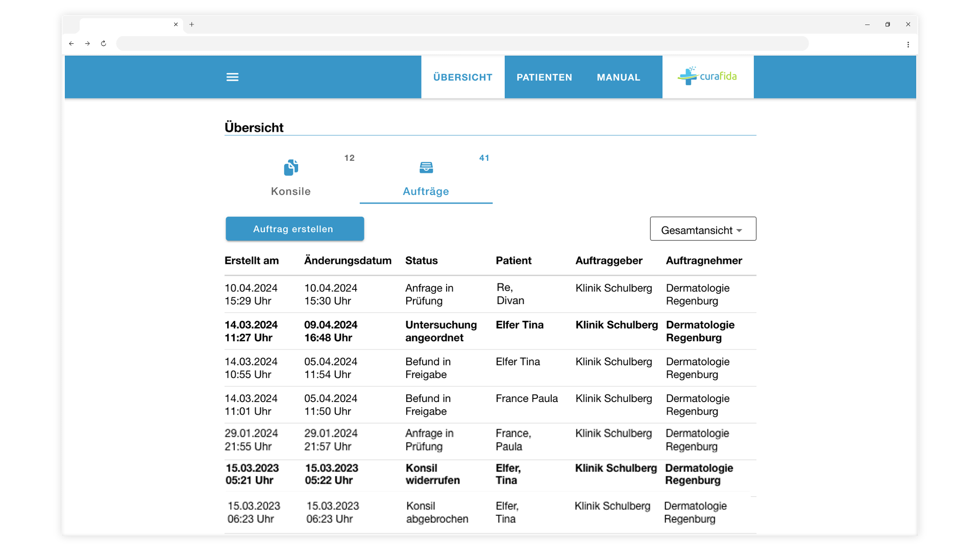Select the Konsile tab label
The height and width of the screenshot is (551, 980).
tap(291, 191)
